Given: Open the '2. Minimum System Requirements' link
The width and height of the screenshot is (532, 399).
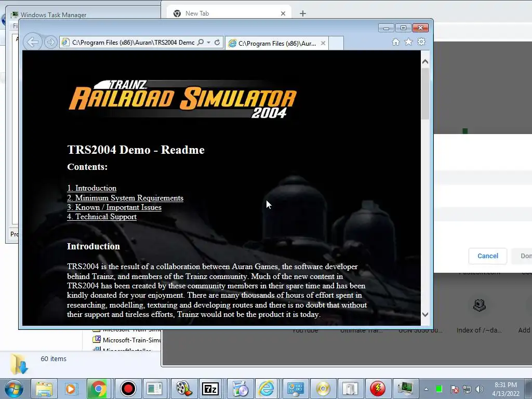Looking at the screenshot, I should point(125,198).
